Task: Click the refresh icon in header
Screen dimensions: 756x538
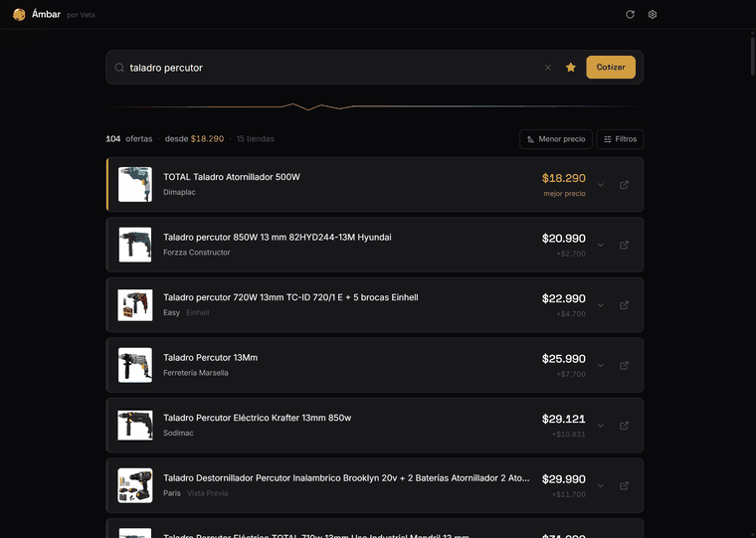Action: (630, 15)
